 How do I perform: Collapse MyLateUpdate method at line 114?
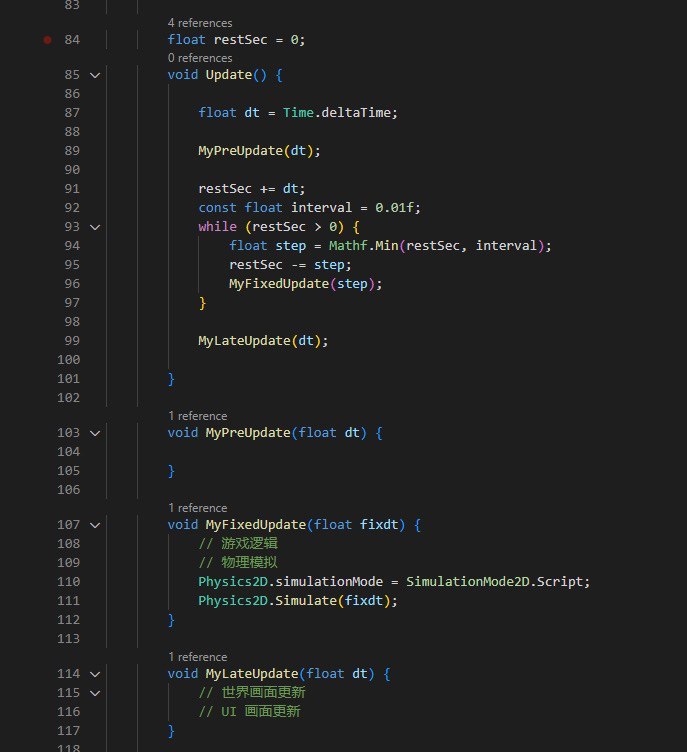pyautogui.click(x=95, y=674)
